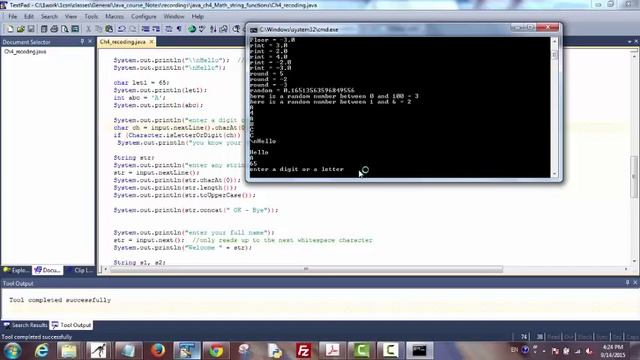The height and width of the screenshot is (360, 640).
Task: Click the code line 'String str;'
Action: (x=134, y=158)
